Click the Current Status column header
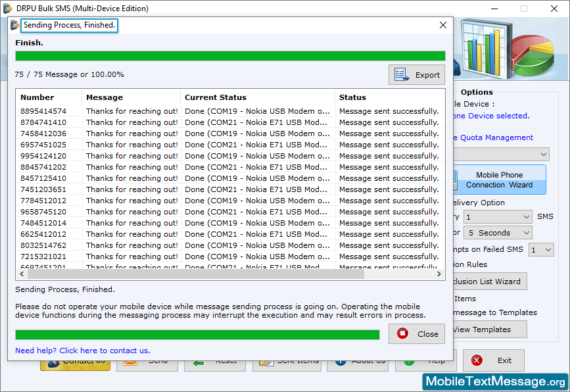Screen dimensions: 570x392 (257, 97)
